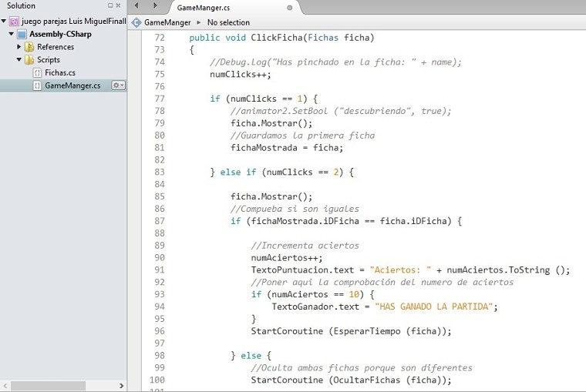
Task: Click the Debug.Log comment on line 74
Action: tap(335, 62)
